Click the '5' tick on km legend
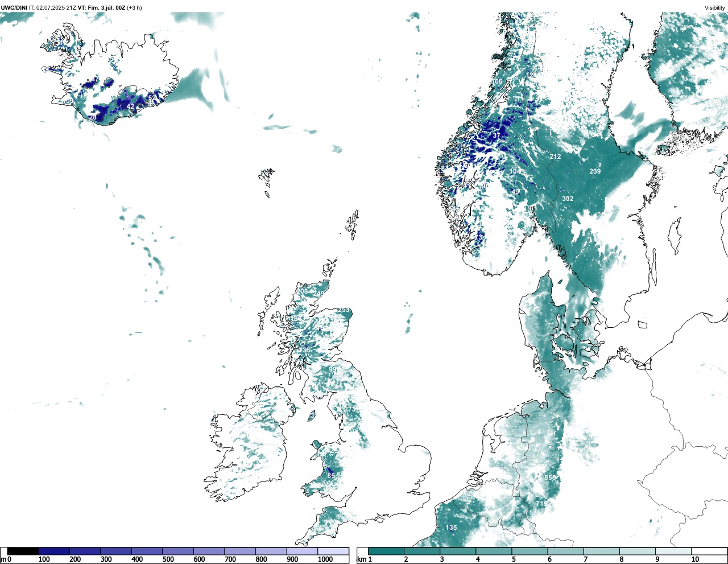Screen dimensions: 728x564 514,559
